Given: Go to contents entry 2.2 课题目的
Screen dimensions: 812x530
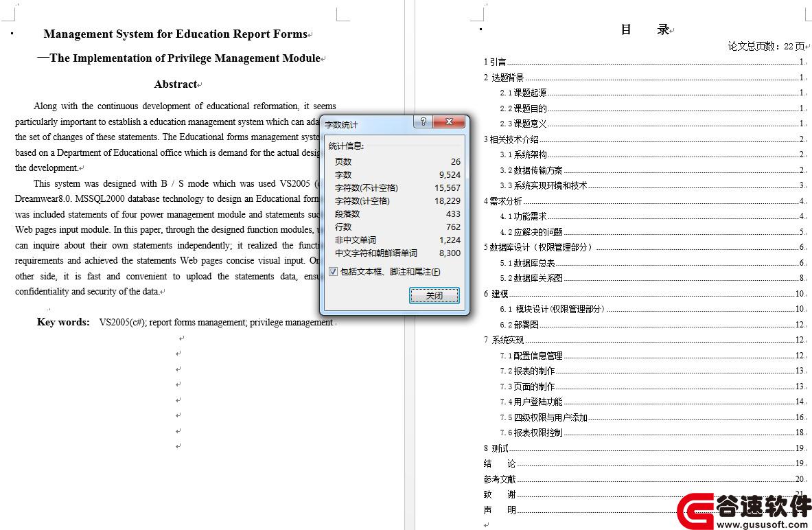Looking at the screenshot, I should coord(652,108).
